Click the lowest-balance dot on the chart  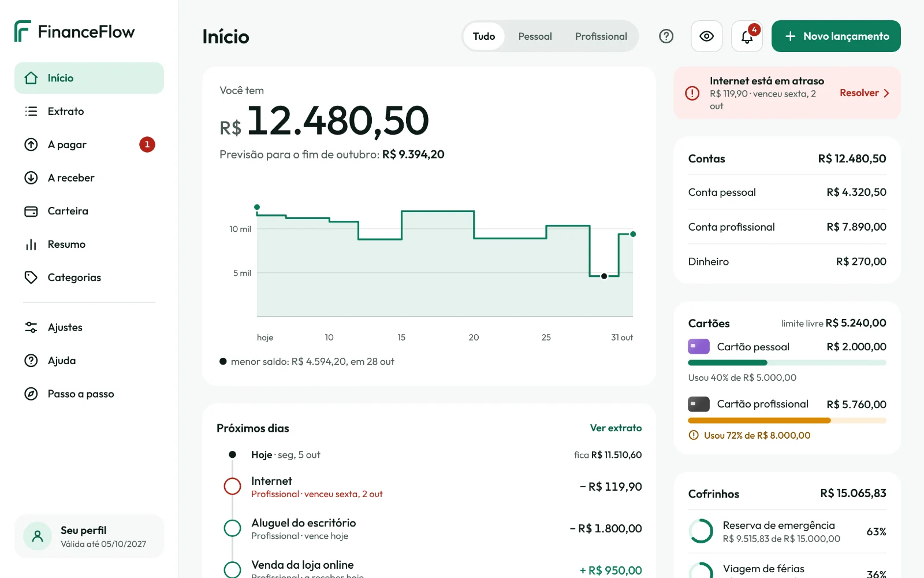point(604,276)
